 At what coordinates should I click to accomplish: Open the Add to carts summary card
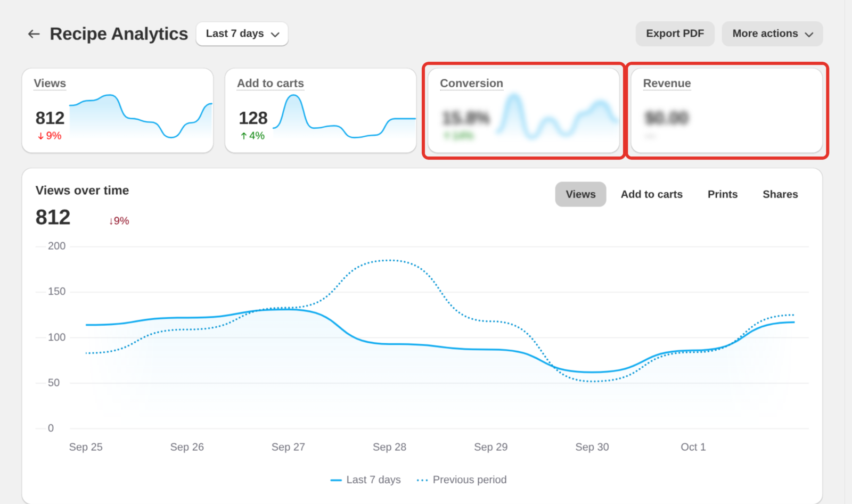(321, 111)
